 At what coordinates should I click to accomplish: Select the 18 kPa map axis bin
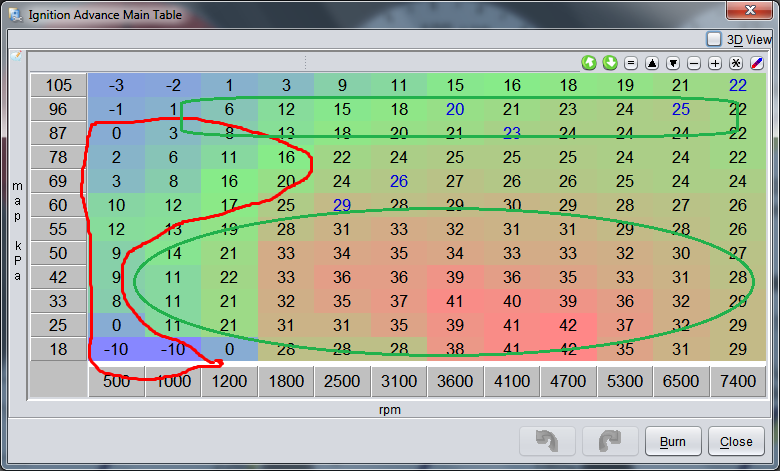pos(59,349)
